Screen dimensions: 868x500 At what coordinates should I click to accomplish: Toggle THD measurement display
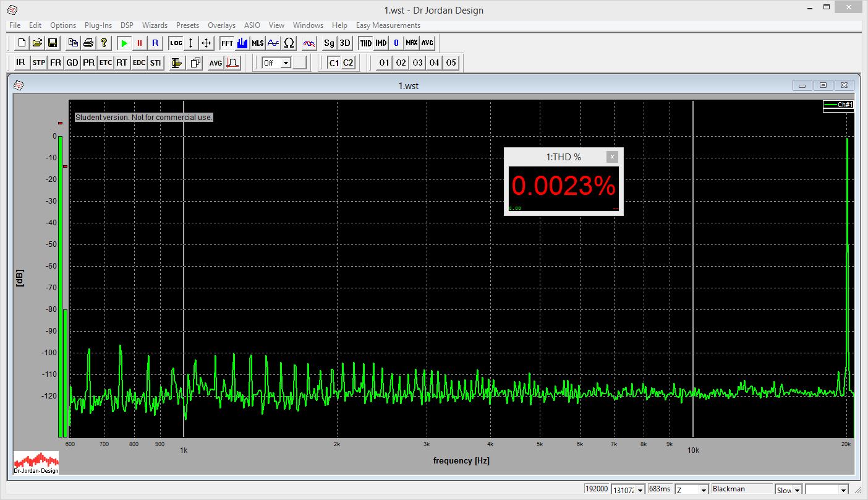366,43
